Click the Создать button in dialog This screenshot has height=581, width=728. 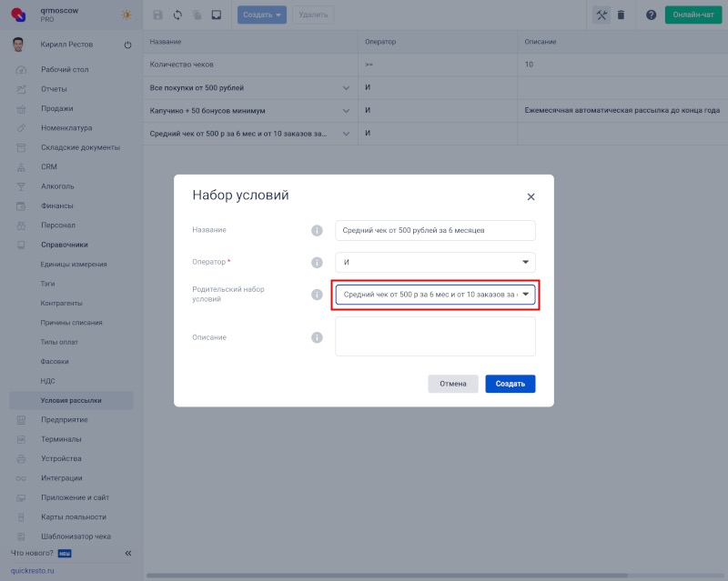[x=511, y=384]
